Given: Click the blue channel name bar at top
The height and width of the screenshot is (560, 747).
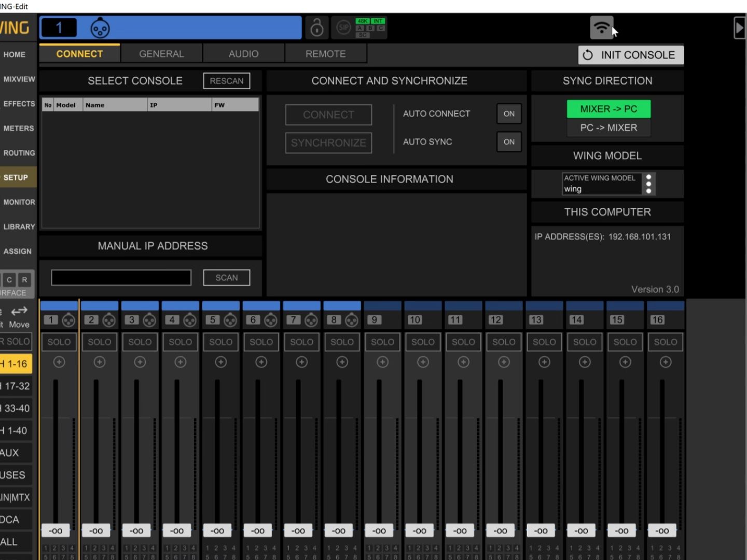Looking at the screenshot, I should (x=171, y=27).
